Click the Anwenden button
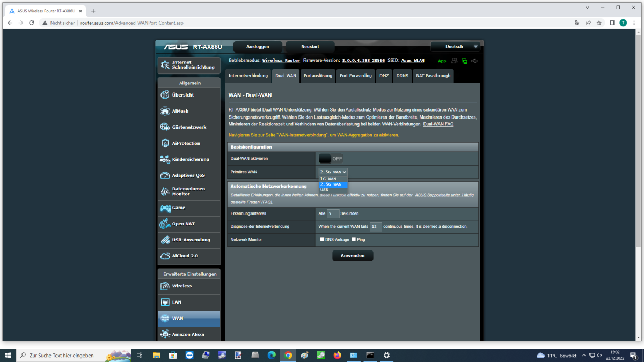Image resolution: width=644 pixels, height=362 pixels. pos(353,255)
